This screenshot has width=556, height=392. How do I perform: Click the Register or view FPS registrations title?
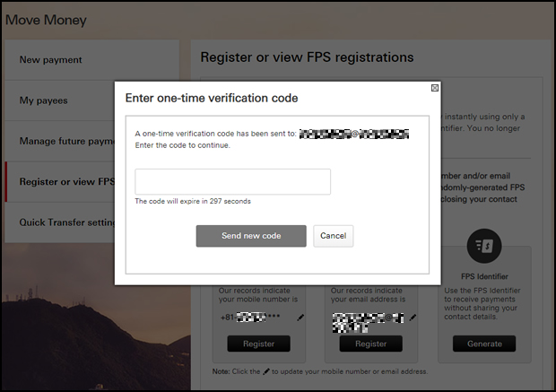pos(307,57)
